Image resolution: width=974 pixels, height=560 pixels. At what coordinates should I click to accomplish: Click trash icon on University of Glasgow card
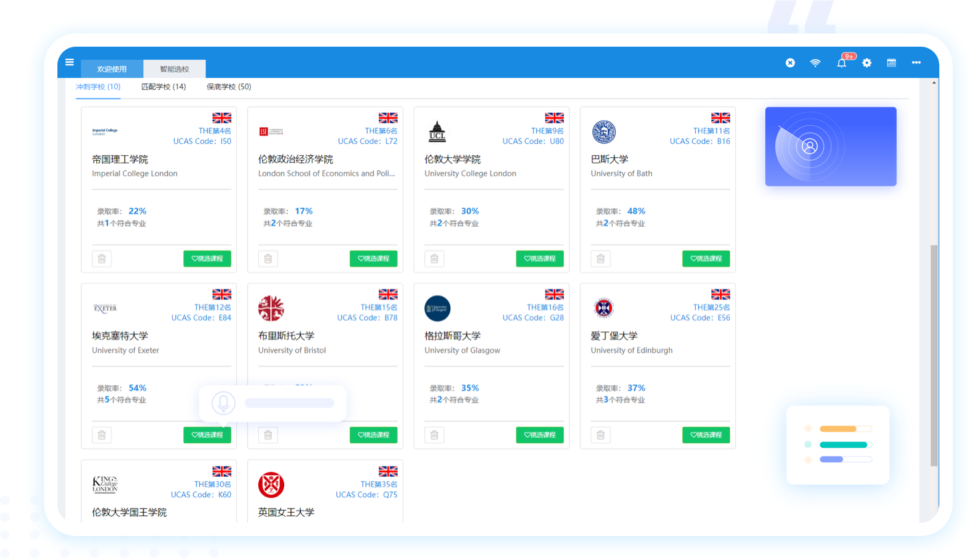click(x=434, y=435)
